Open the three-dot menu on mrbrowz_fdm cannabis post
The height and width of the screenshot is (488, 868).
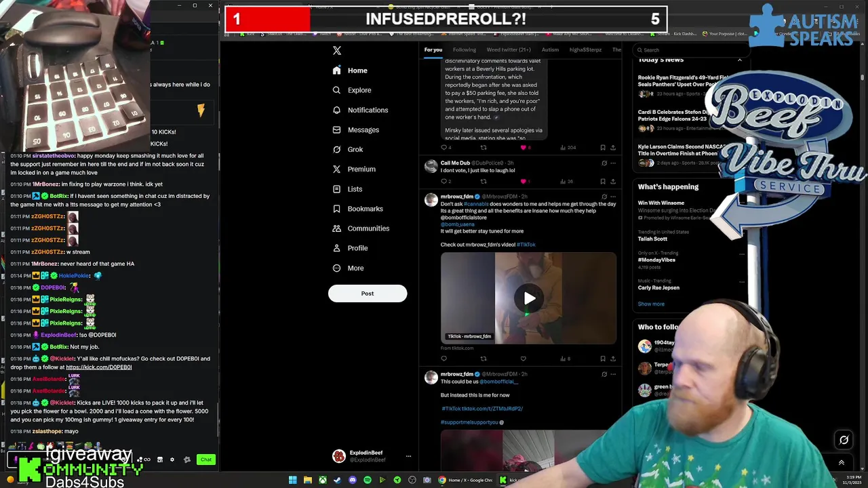613,197
